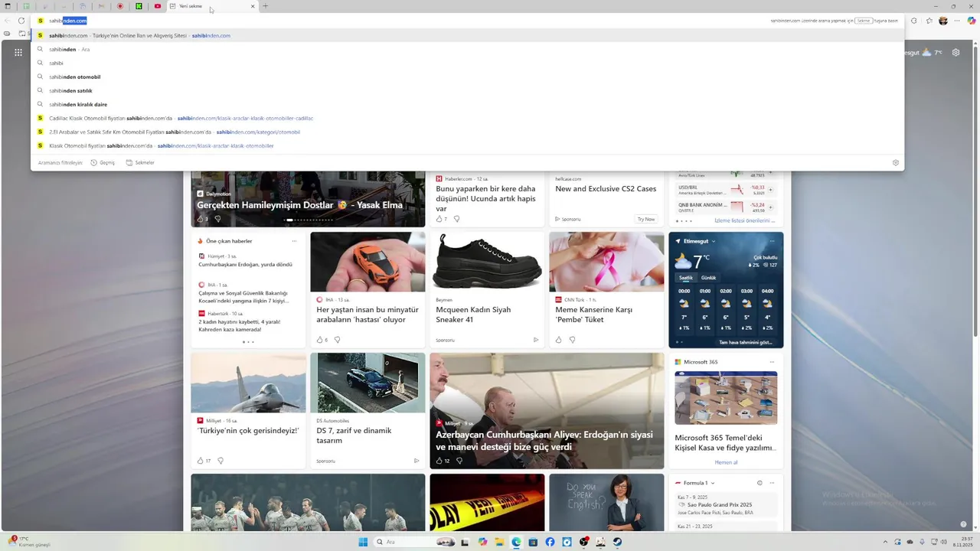Open the Microsoft 365 card options menu
The image size is (980, 551).
click(x=772, y=362)
